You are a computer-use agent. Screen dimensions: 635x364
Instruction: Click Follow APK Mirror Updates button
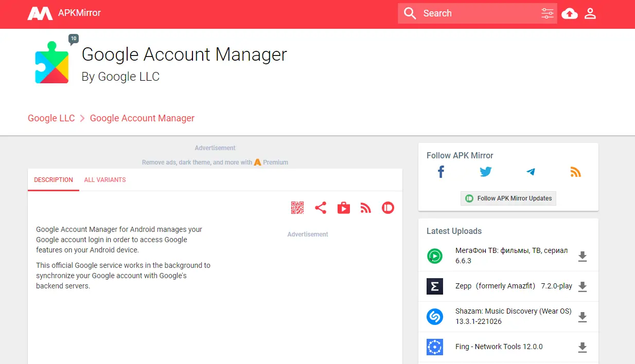(508, 198)
